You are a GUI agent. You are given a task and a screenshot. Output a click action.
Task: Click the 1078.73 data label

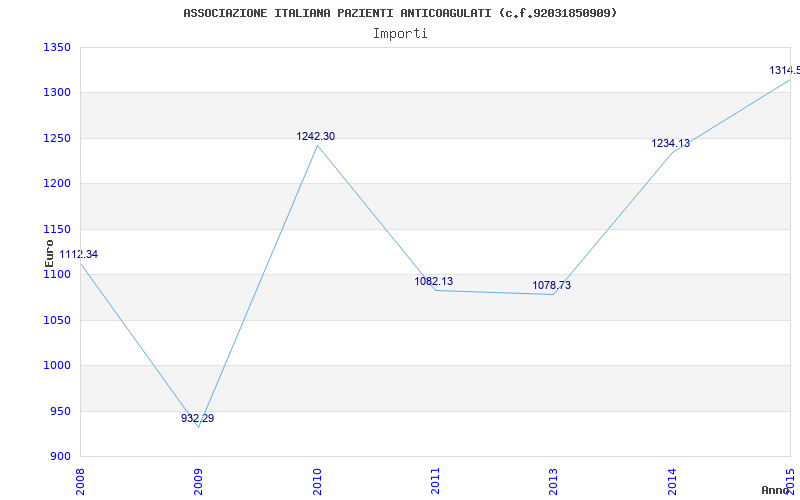coord(552,285)
